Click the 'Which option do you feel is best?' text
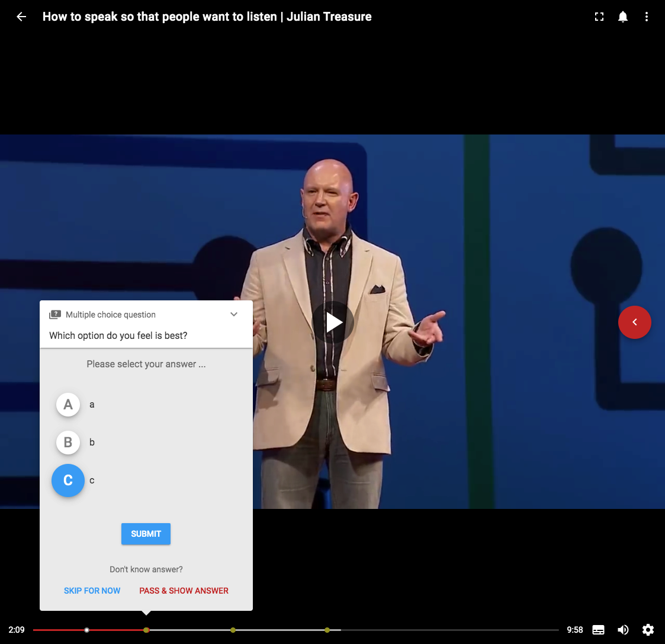Image resolution: width=665 pixels, height=644 pixels. [x=118, y=335]
